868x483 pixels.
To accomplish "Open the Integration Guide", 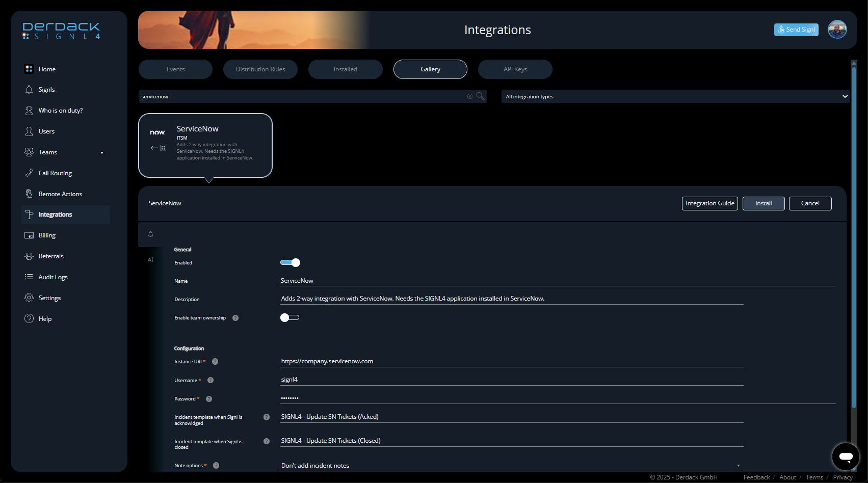I will [x=710, y=203].
